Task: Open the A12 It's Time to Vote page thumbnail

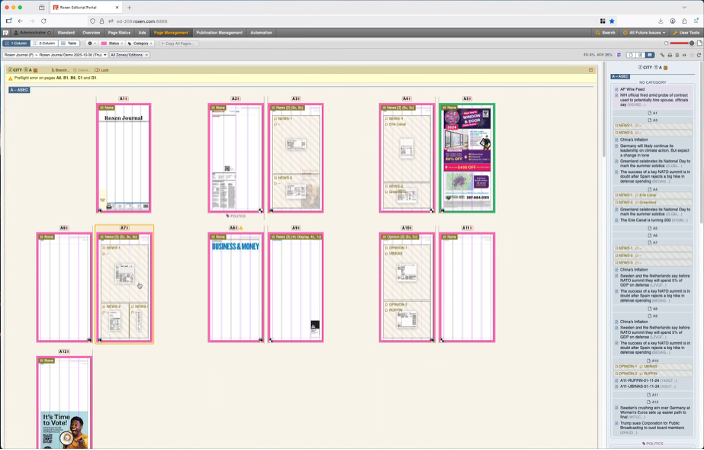Action: pyautogui.click(x=64, y=402)
